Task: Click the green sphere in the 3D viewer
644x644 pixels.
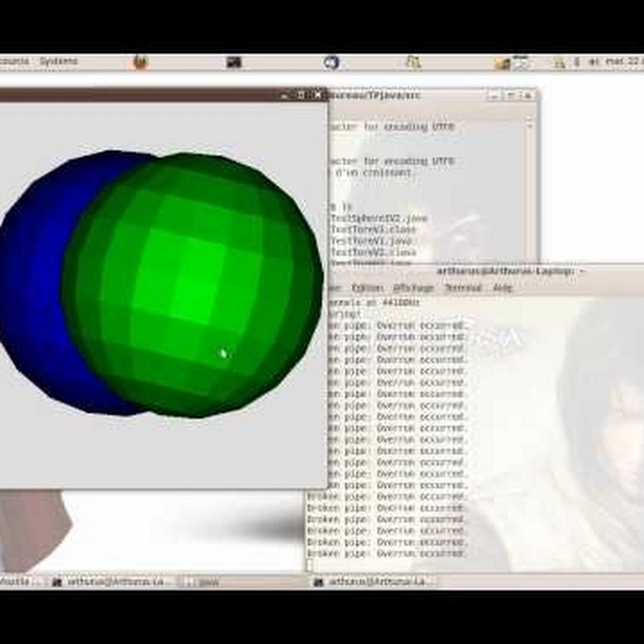Action: pos(193,286)
